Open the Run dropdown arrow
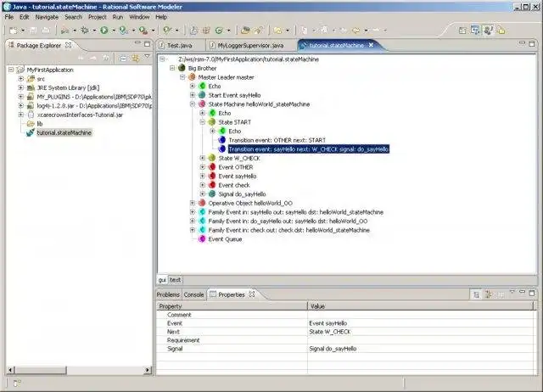 (x=113, y=31)
